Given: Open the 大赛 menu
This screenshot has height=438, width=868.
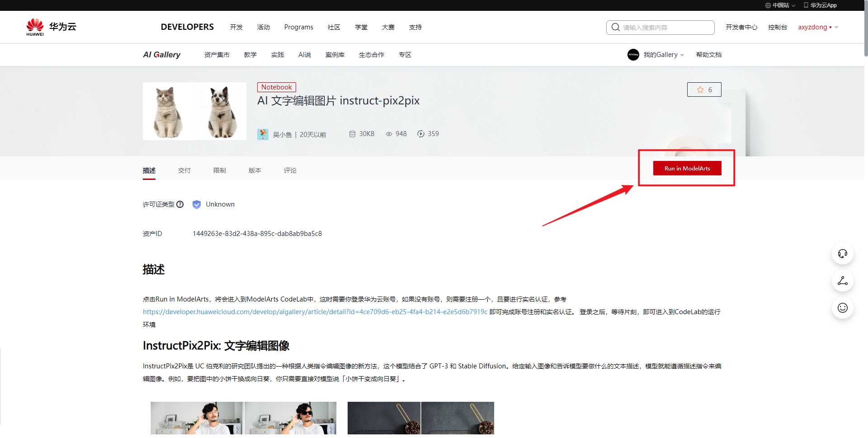Looking at the screenshot, I should click(388, 27).
